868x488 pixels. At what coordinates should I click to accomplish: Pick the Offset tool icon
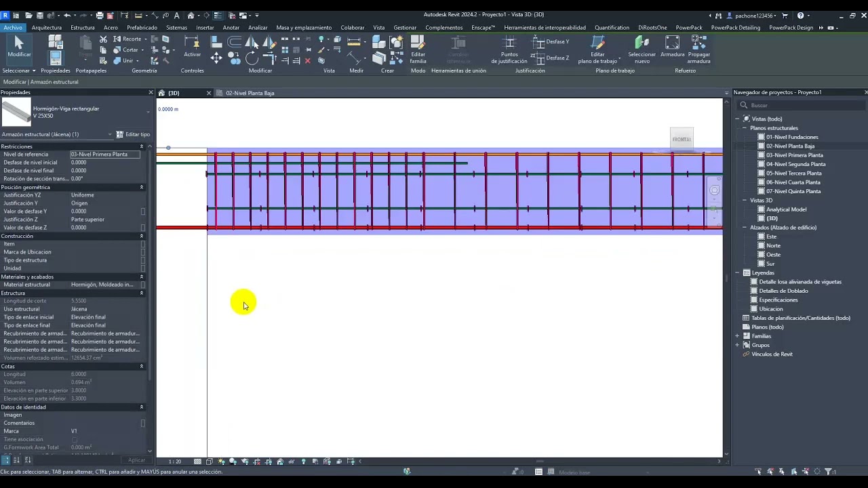235,43
